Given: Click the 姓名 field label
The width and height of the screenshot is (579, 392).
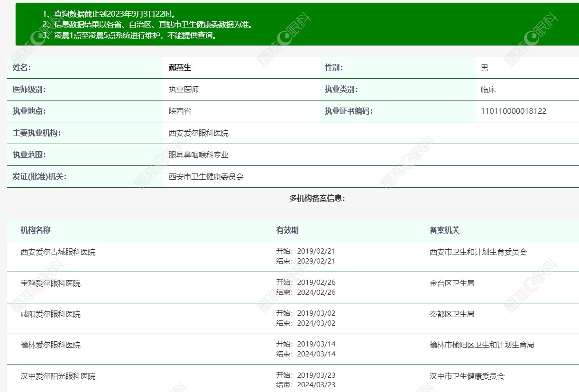Looking at the screenshot, I should 22,67.
